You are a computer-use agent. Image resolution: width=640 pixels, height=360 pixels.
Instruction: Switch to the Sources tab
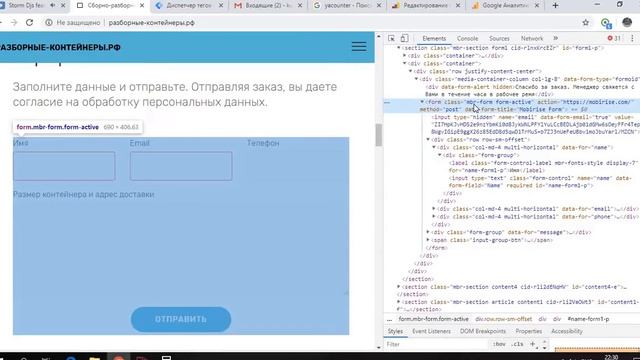click(499, 38)
